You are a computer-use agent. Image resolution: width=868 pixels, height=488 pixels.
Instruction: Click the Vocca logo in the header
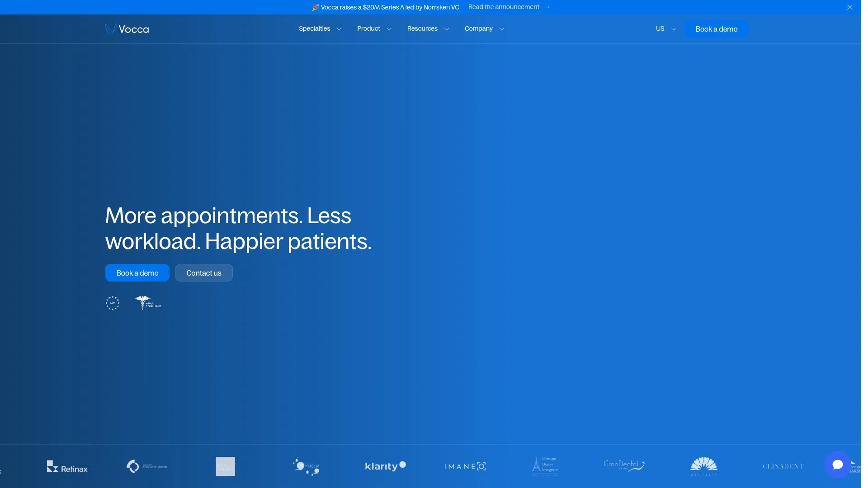click(127, 29)
